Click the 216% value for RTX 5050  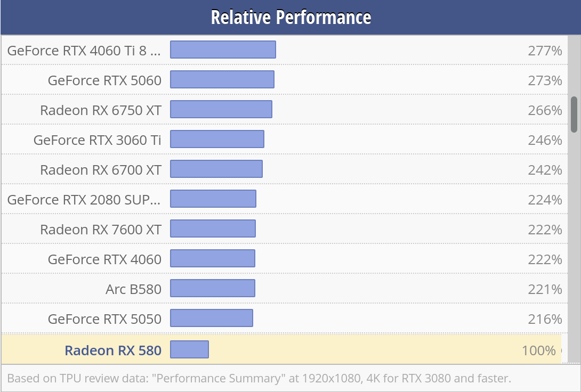(x=545, y=319)
